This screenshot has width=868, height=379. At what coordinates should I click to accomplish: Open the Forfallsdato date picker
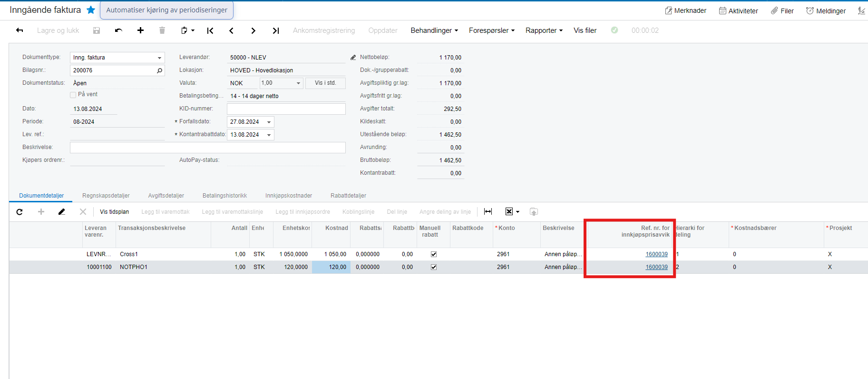[x=269, y=122]
